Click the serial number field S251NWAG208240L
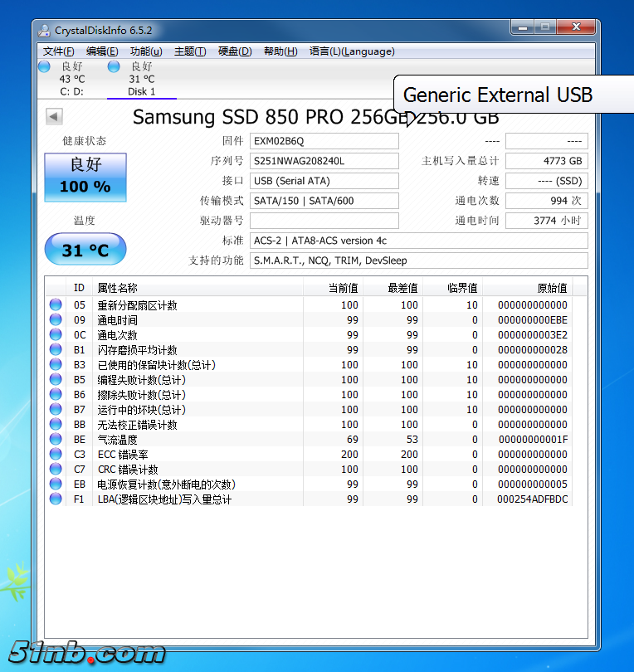This screenshot has height=672, width=634. [324, 161]
